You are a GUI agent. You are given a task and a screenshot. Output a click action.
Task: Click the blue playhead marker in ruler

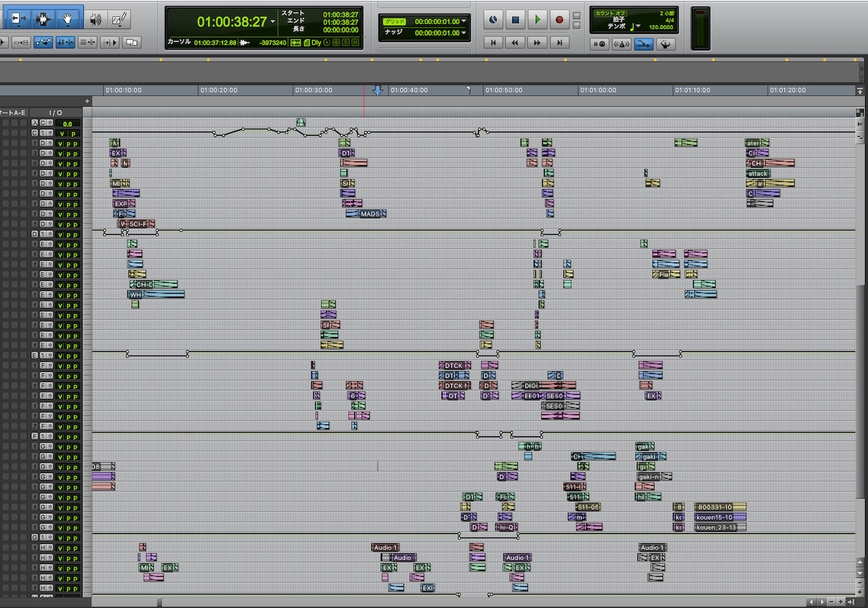[378, 90]
